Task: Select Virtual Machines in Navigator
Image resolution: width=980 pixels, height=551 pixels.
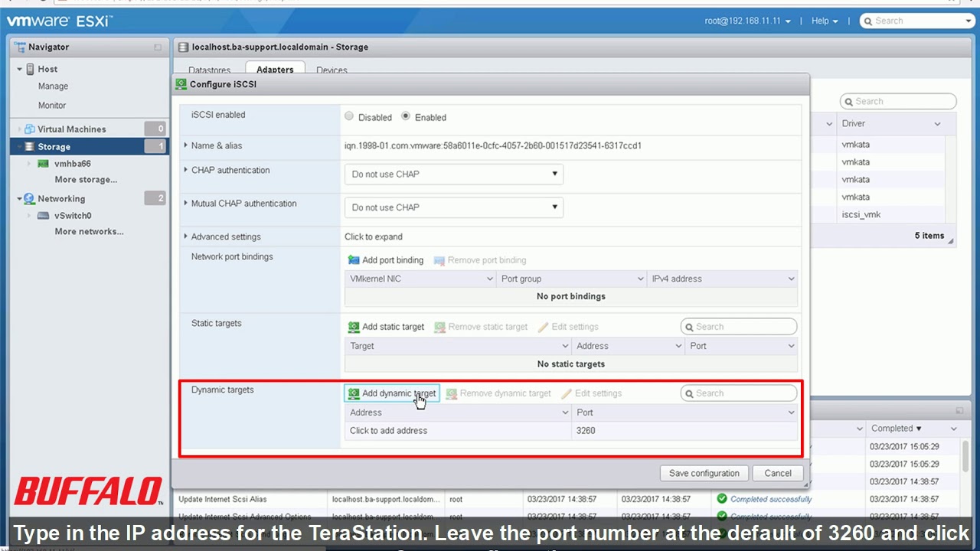Action: tap(72, 129)
